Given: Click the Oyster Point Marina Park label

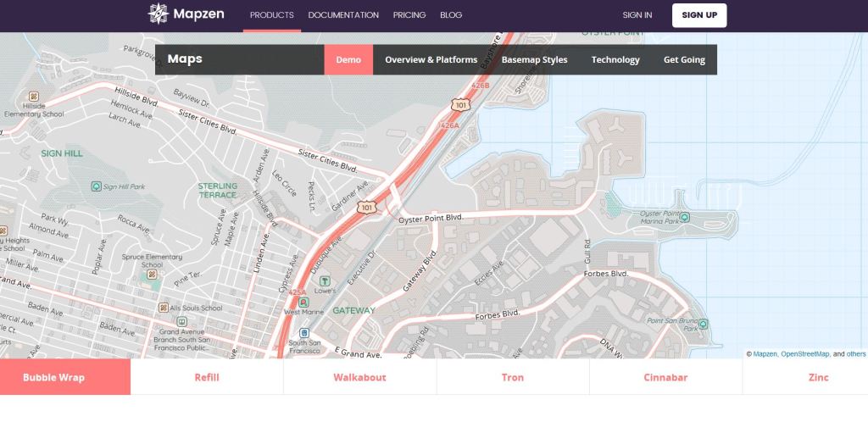Looking at the screenshot, I should coord(659,218).
